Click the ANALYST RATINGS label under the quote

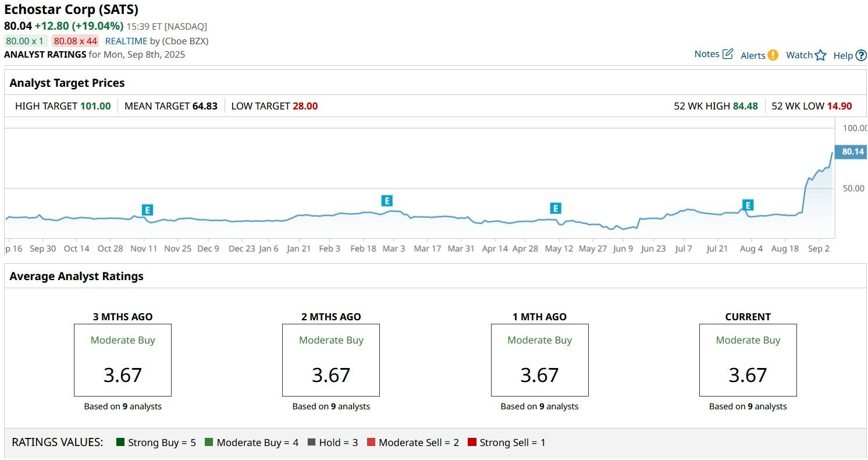point(45,54)
